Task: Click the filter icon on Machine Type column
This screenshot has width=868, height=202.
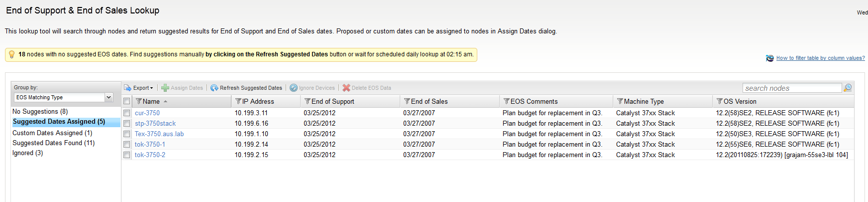Action: (620, 101)
